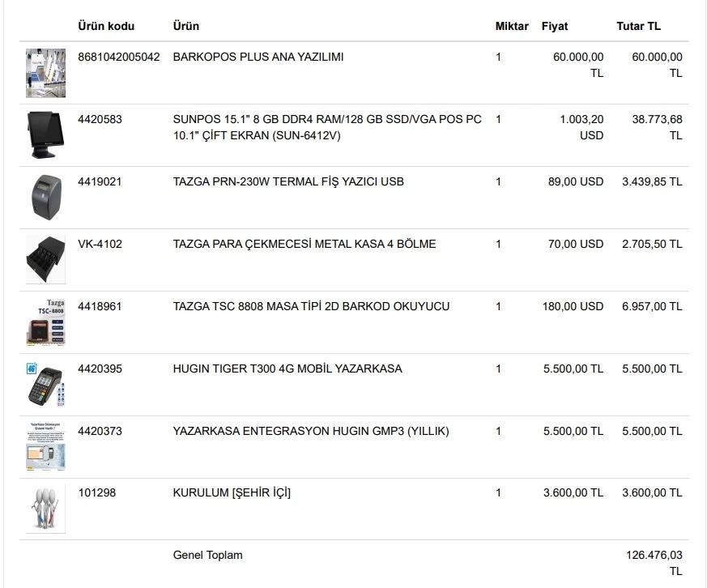Open the SUNPOS POS PC product image
This screenshot has height=588, width=707.
coord(45,134)
